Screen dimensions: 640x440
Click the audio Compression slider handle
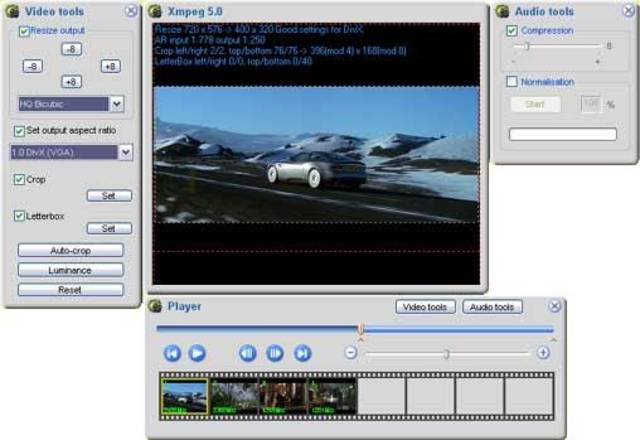pyautogui.click(x=527, y=46)
